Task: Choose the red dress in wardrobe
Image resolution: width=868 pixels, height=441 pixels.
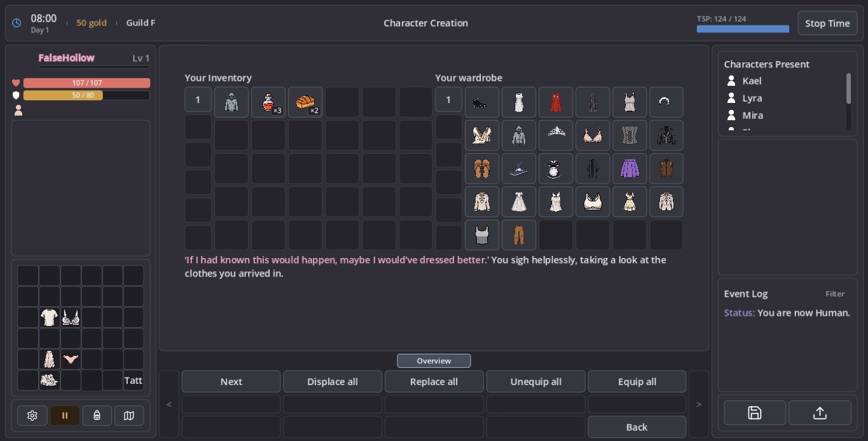Action: pyautogui.click(x=556, y=102)
